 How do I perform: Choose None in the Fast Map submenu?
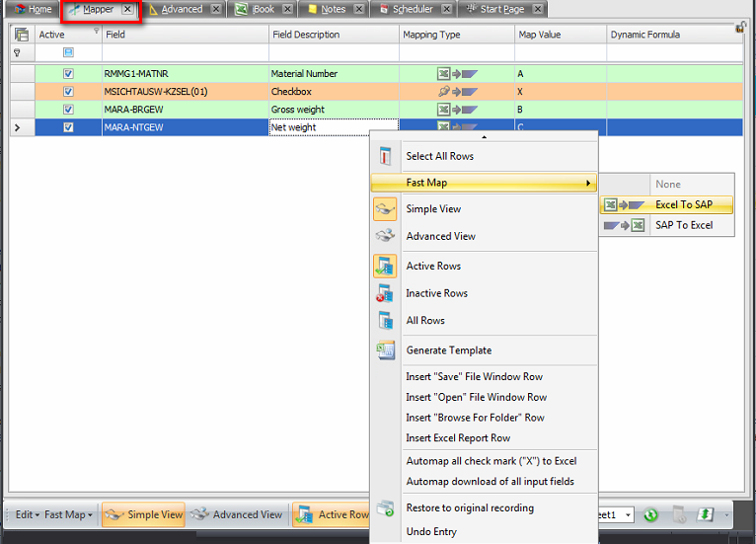click(x=668, y=185)
